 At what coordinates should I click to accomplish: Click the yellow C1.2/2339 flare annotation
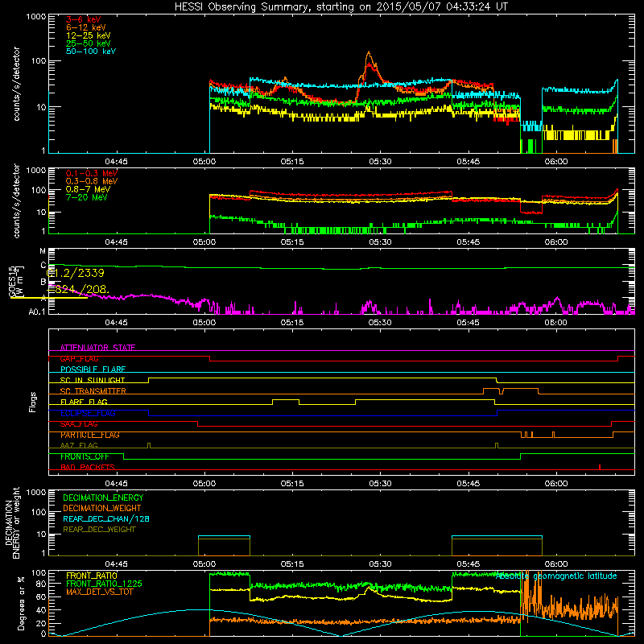click(76, 273)
